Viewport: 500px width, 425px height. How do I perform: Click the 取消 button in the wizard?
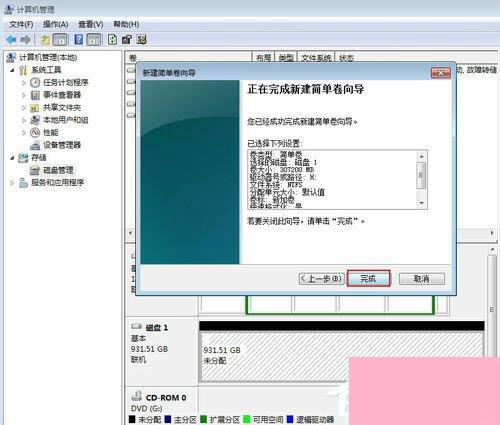[422, 279]
